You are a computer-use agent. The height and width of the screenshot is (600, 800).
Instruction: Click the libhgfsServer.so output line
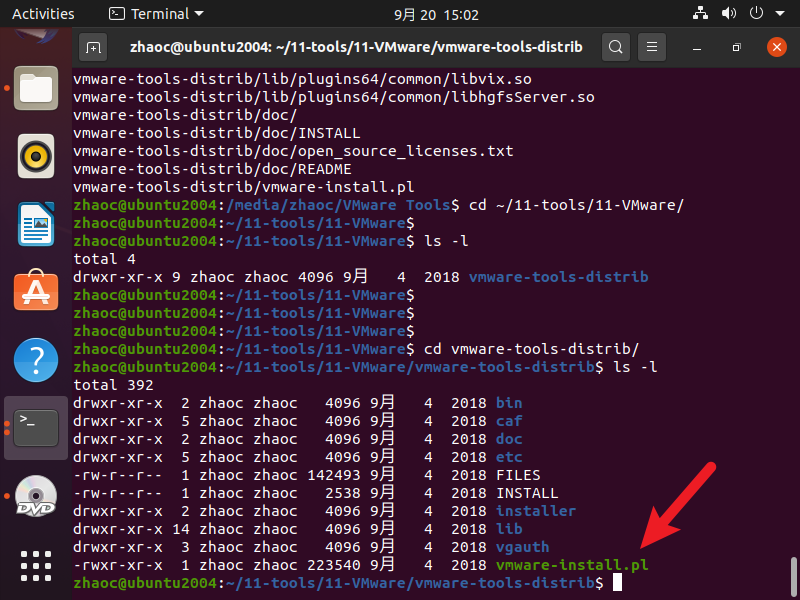[334, 97]
